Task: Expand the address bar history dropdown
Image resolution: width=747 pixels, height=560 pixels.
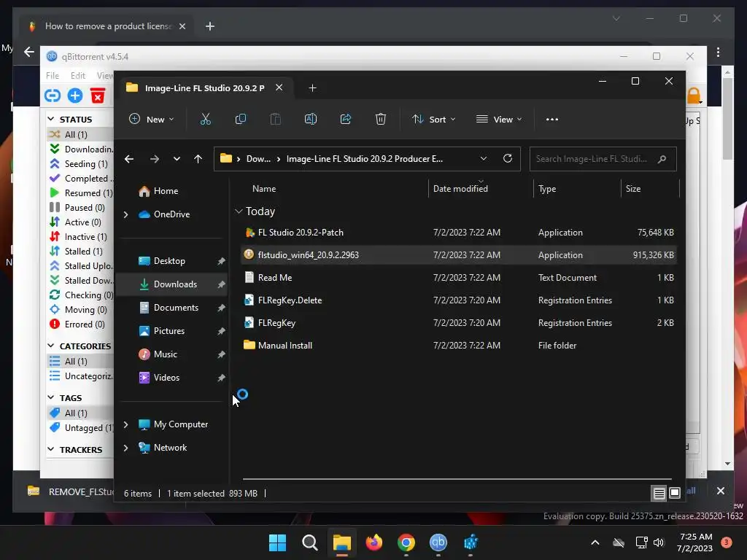Action: [x=484, y=158]
